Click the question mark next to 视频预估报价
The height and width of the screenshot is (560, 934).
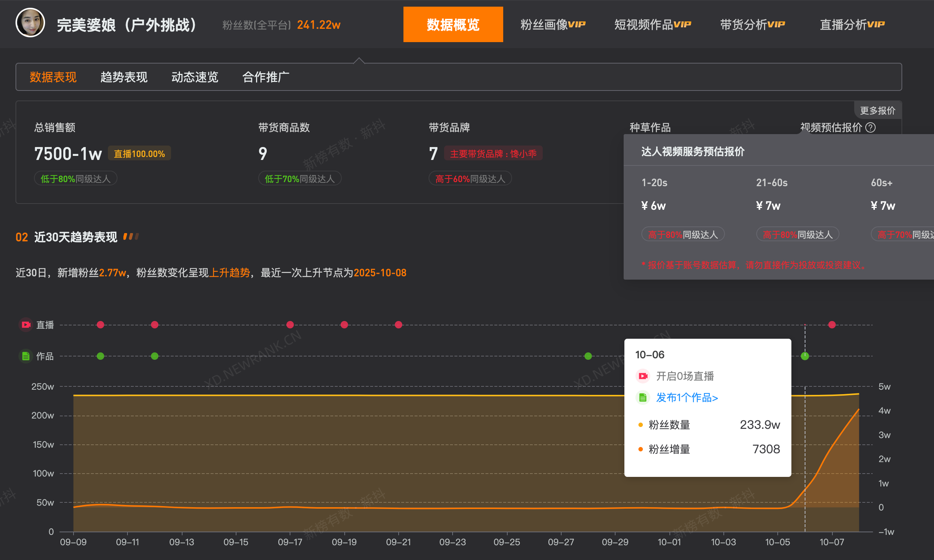click(x=870, y=127)
